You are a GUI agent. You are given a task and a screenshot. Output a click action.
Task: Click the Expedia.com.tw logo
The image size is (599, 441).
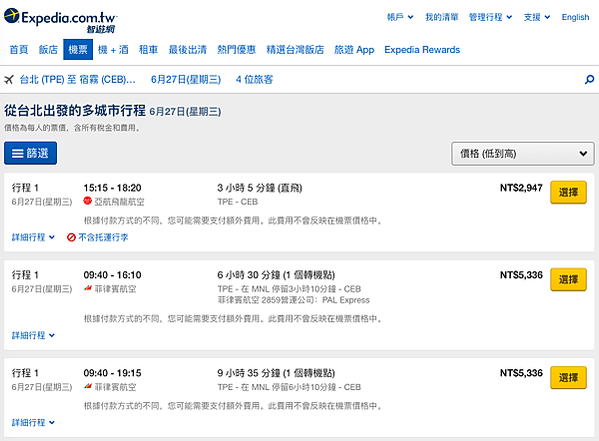pyautogui.click(x=61, y=21)
